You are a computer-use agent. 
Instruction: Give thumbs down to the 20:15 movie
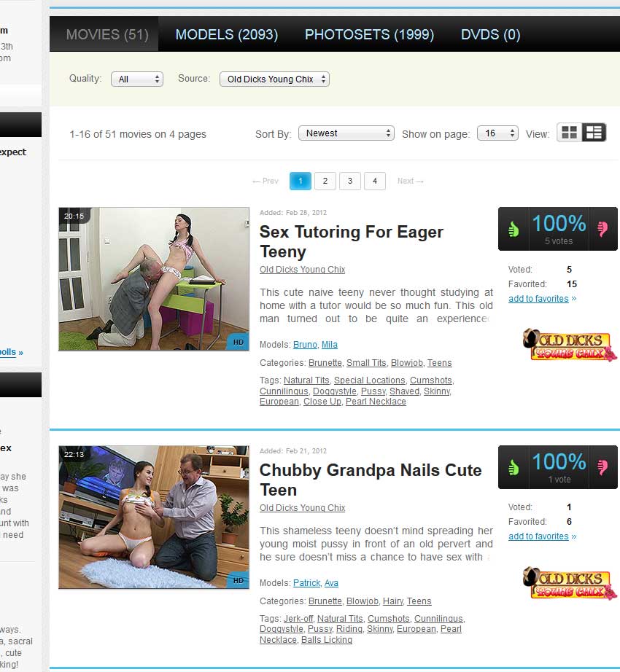[602, 230]
